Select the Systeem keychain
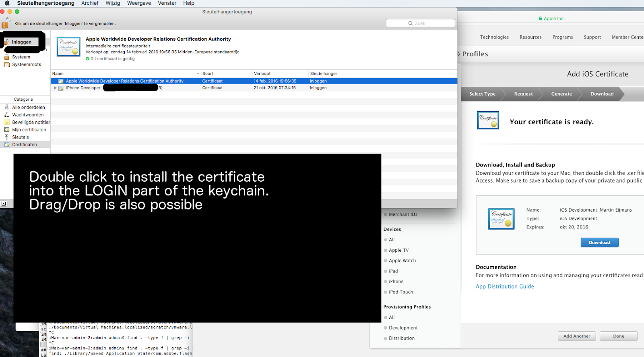The height and width of the screenshot is (357, 644). coord(21,57)
